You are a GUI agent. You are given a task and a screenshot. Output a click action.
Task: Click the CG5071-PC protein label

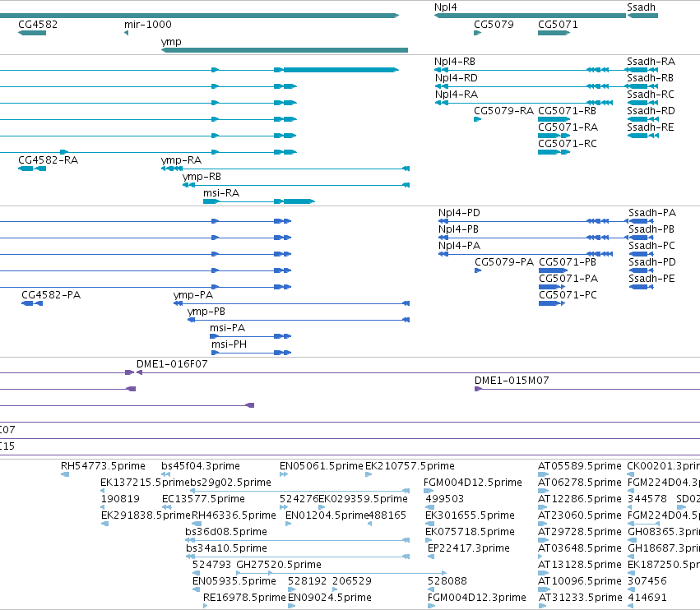point(568,294)
